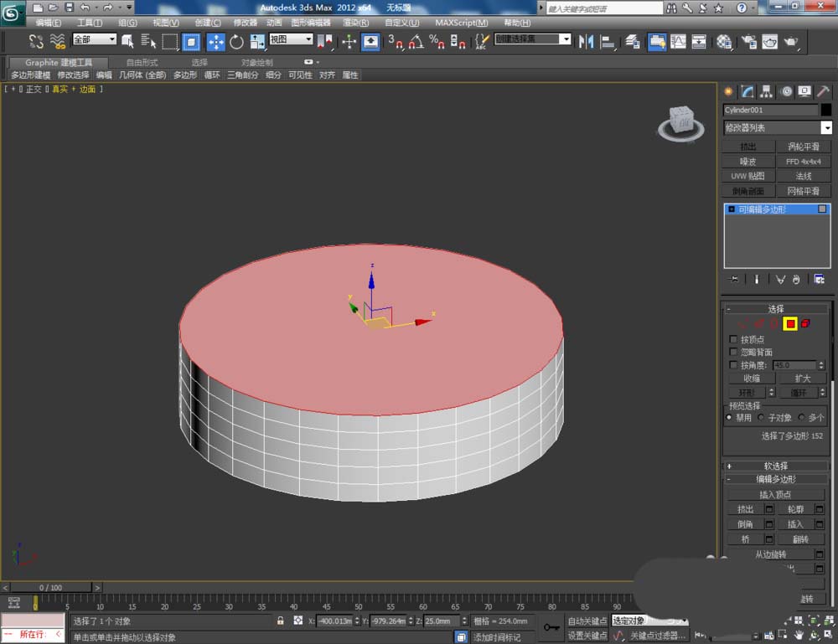
Task: Enable the 按顶点 checkbox
Action: [734, 340]
